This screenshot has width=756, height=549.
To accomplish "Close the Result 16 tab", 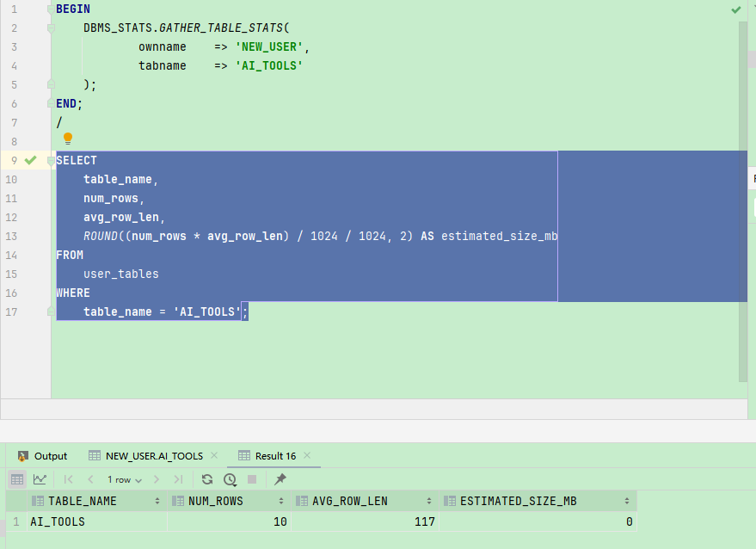I will point(307,455).
